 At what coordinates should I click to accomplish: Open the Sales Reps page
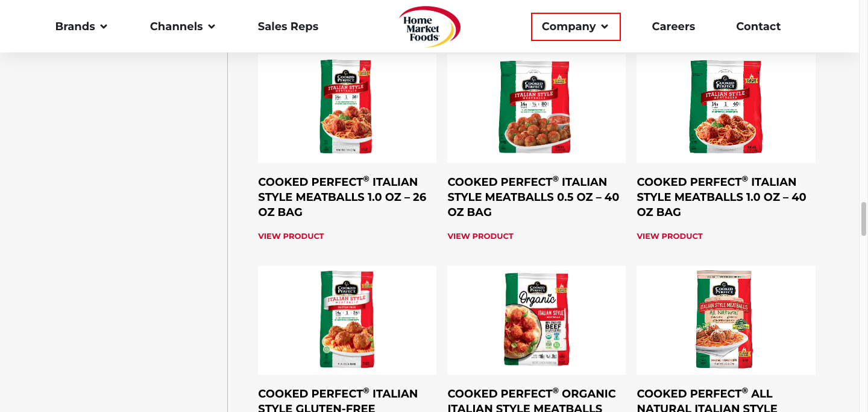click(x=288, y=27)
